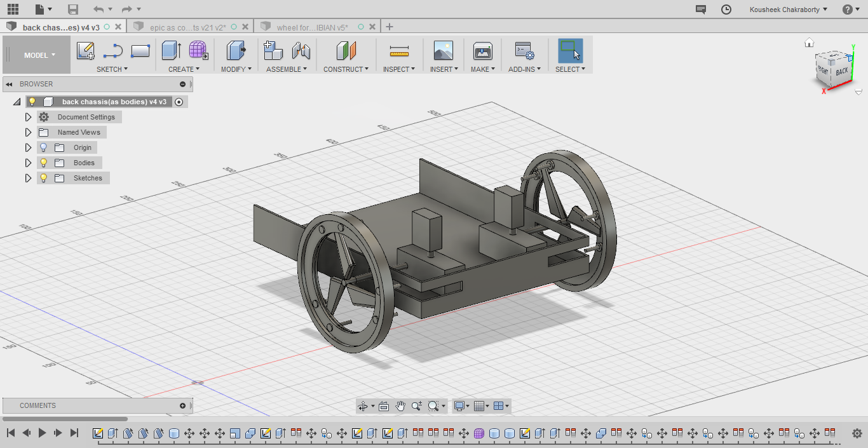Screen dimensions: 868x448
Task: Toggle the Origin folder visibility
Action: [x=43, y=147]
